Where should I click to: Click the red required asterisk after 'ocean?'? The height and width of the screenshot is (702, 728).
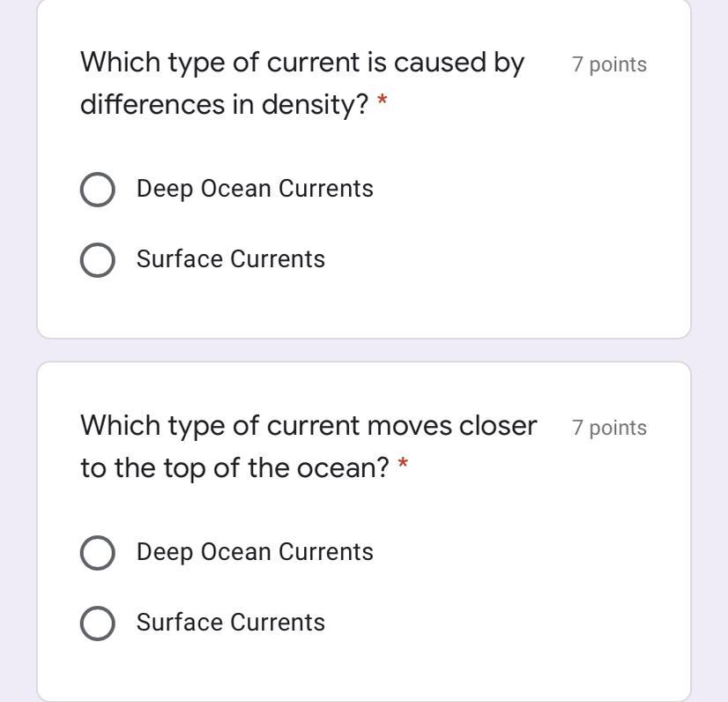pos(403,466)
